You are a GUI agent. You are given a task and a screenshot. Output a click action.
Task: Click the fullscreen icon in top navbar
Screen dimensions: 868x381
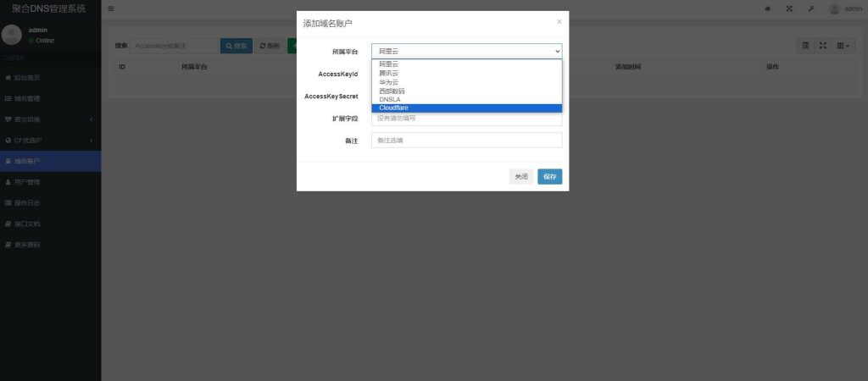point(789,8)
